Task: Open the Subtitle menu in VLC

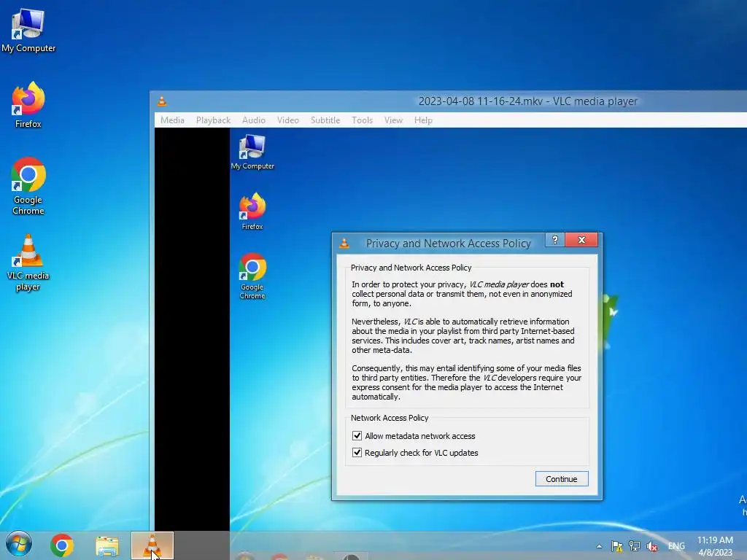Action: (x=325, y=120)
